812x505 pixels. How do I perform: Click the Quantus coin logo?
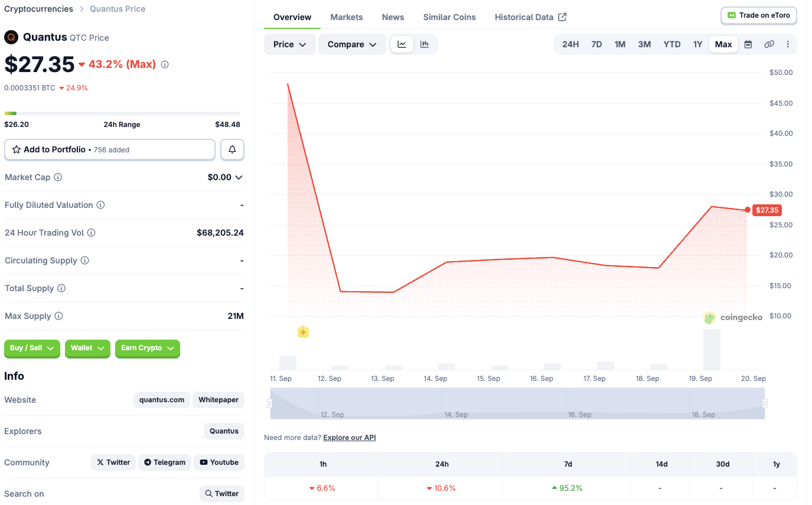pyautogui.click(x=11, y=37)
